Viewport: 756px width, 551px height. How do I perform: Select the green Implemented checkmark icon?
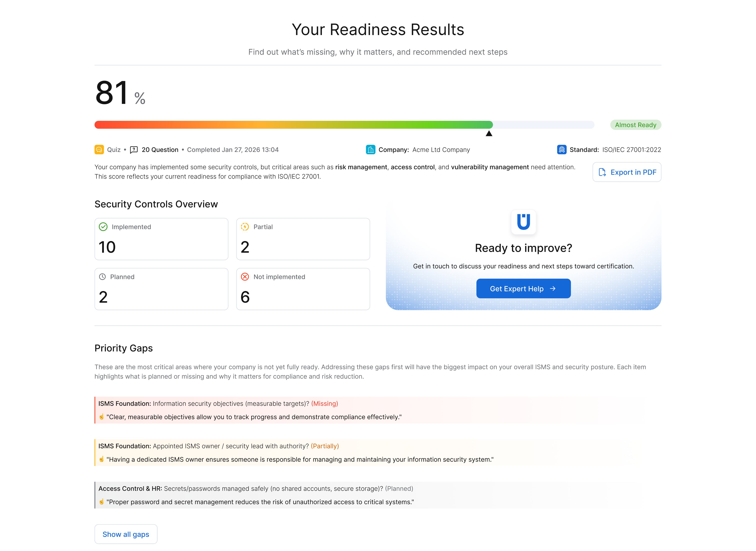(103, 227)
